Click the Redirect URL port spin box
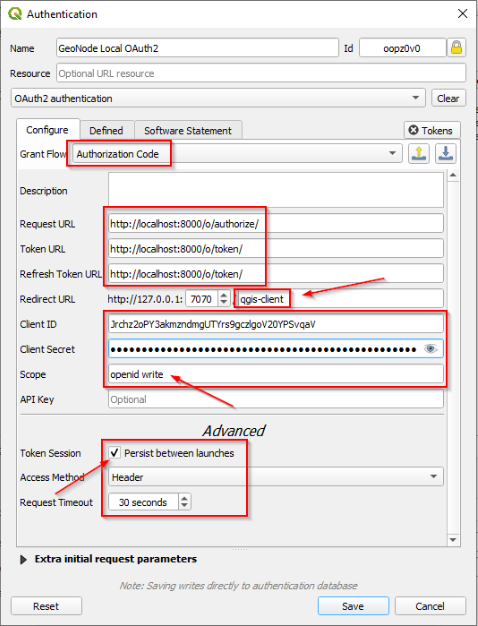 tap(208, 299)
